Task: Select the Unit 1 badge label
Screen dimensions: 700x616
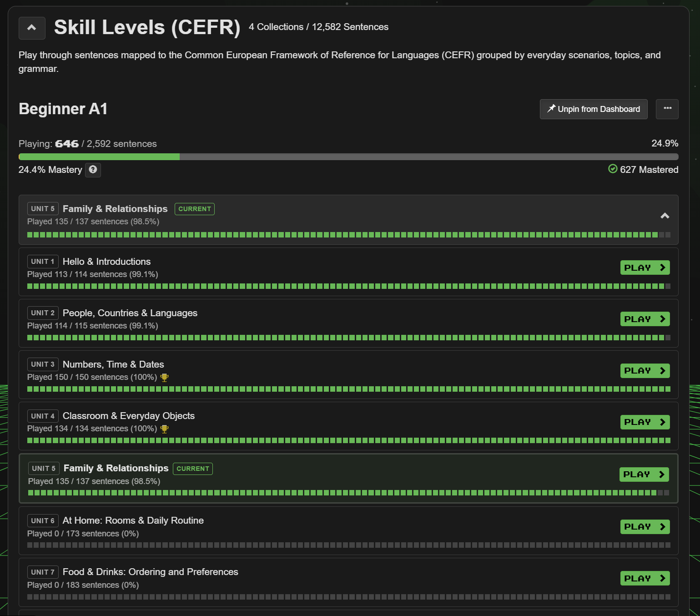Action: [43, 262]
